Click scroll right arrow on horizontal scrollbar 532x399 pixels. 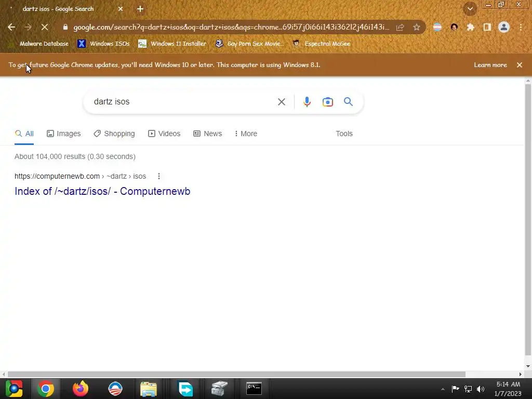point(520,374)
